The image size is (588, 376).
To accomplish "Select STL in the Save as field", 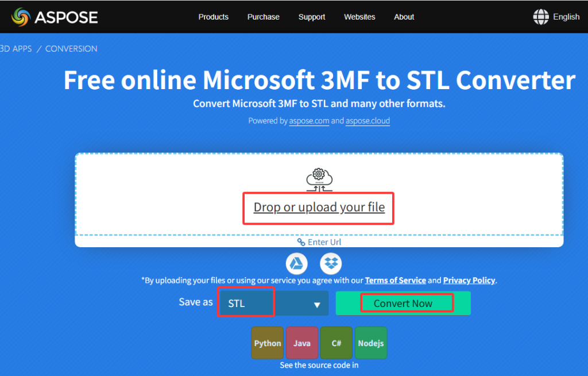I will pos(246,302).
